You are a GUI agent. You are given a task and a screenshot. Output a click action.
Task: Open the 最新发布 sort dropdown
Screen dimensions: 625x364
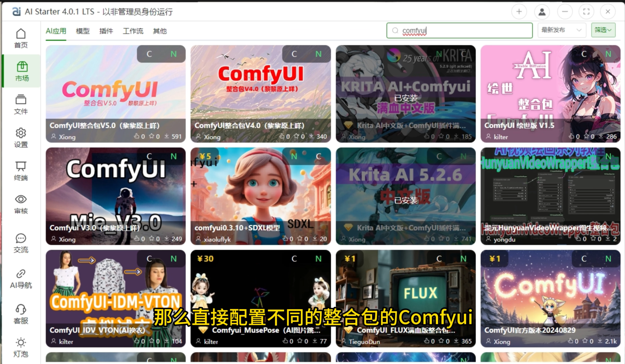pos(562,30)
